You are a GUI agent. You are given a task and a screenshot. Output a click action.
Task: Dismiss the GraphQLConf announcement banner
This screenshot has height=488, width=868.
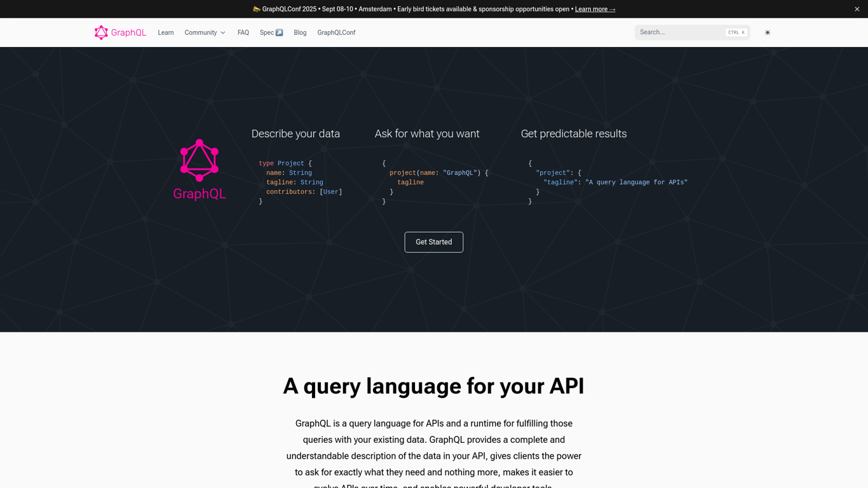[857, 9]
